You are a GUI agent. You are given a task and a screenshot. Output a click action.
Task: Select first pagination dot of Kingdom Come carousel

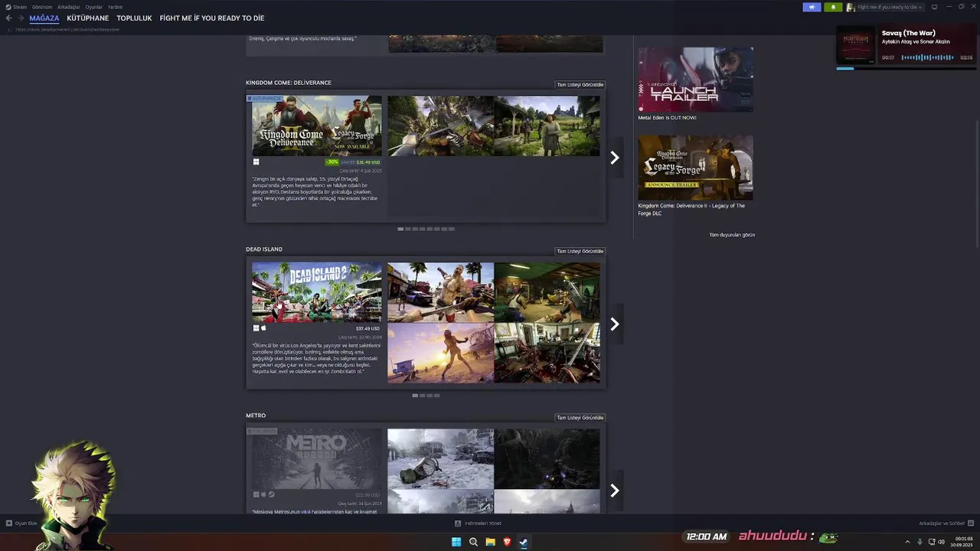click(400, 229)
